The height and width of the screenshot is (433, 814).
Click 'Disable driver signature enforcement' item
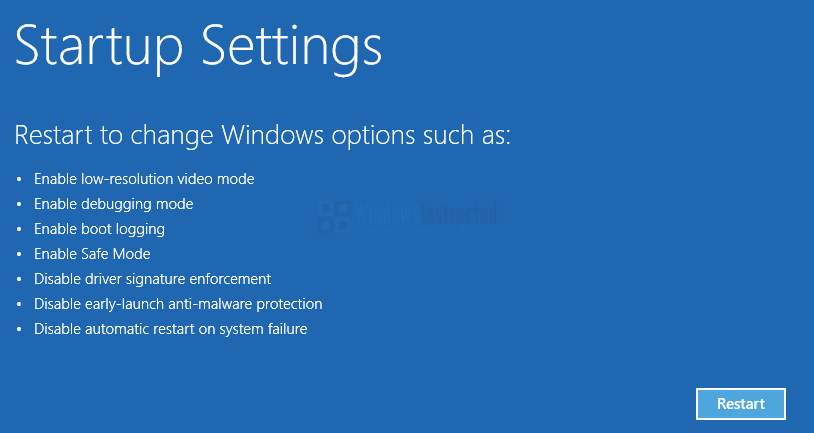click(153, 279)
